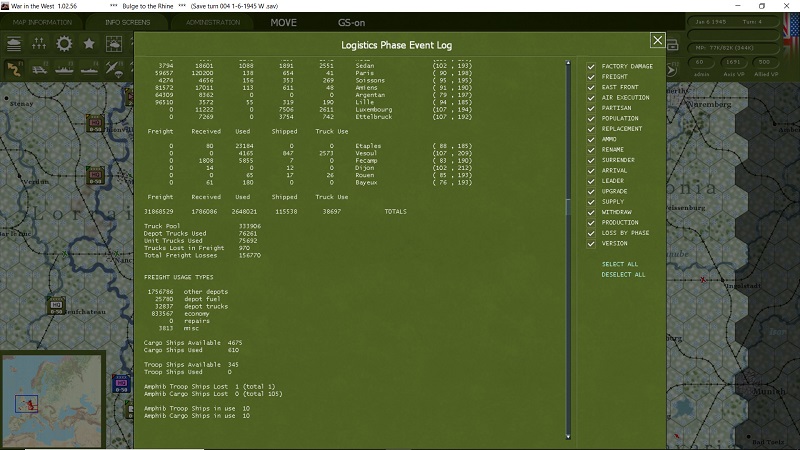Click the five-arrows reinforcement icon in toolbar
The height and width of the screenshot is (450, 800).
(39, 44)
